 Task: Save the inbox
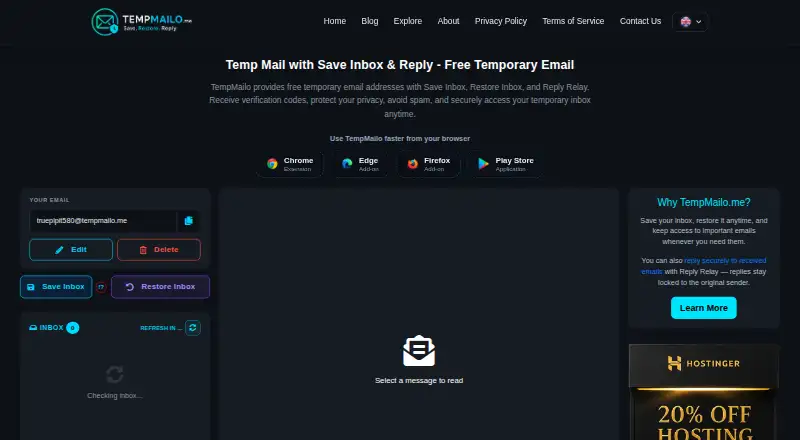(56, 287)
